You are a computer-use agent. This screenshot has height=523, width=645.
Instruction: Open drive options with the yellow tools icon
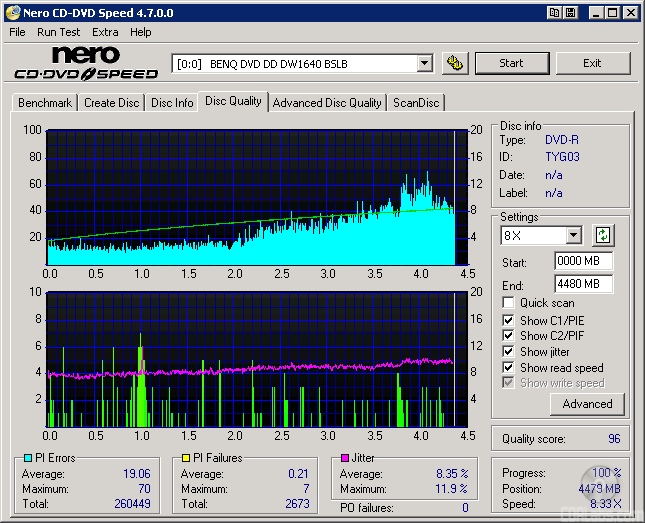point(455,63)
